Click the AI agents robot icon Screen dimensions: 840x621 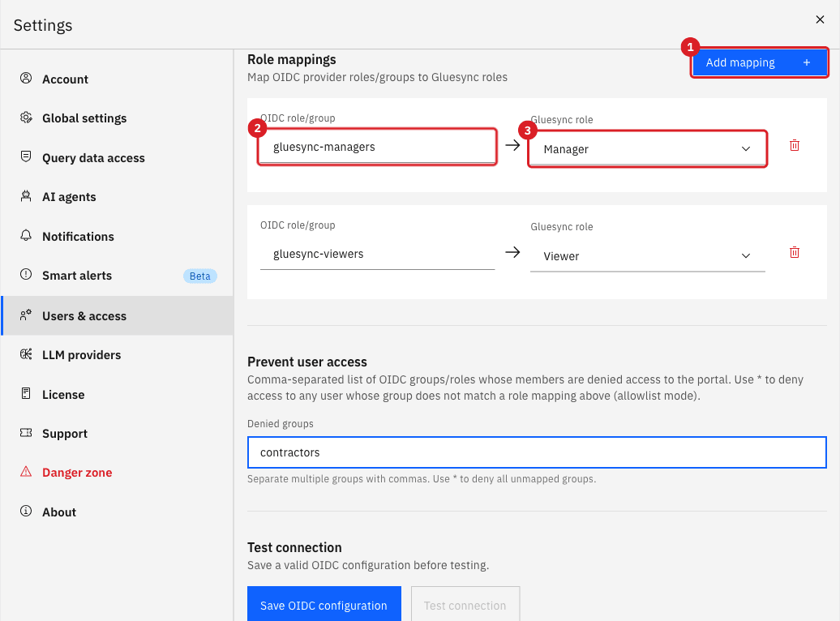(x=26, y=196)
